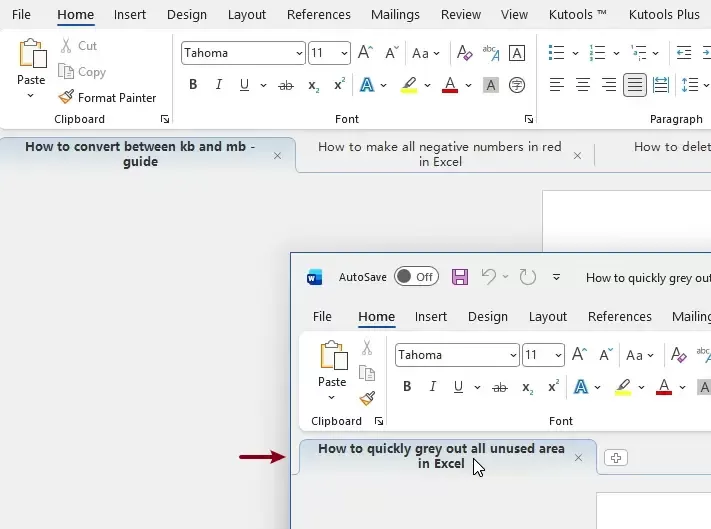Click Enclose Characters in the back window
The height and width of the screenshot is (529, 711).
click(x=517, y=85)
